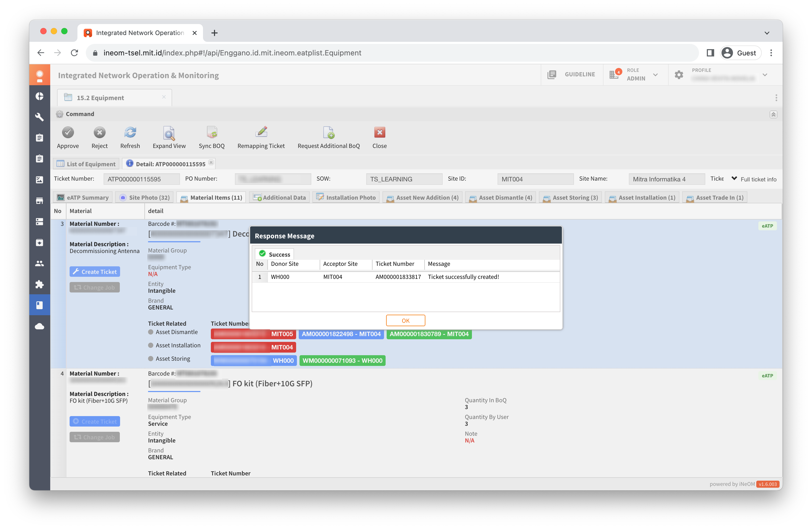Screen dimensions: 812x529
Task: Switch to Material Items (11) tab
Action: coord(211,198)
